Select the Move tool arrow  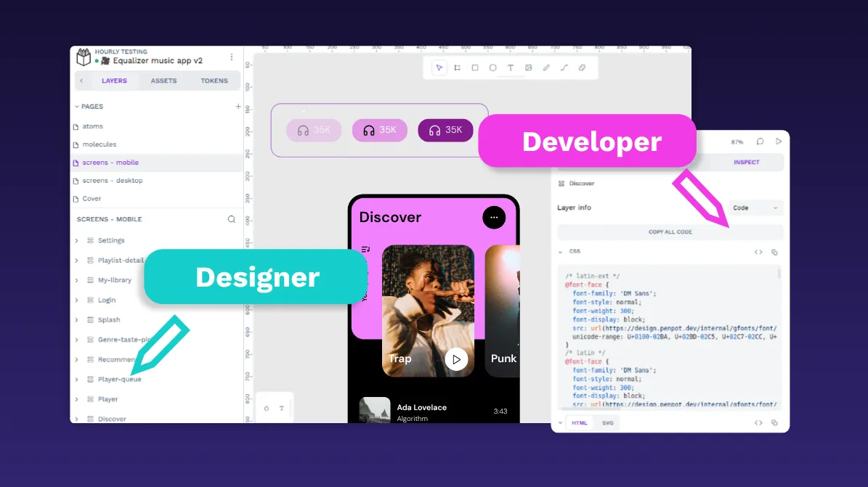pos(439,68)
